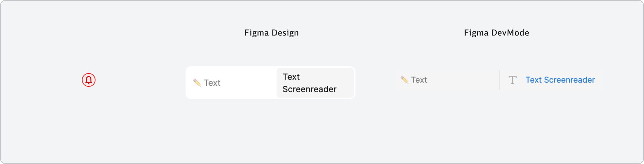This screenshot has height=164, width=644.
Task: Click the pencil icon in Figma DevMode row
Action: 405,80
